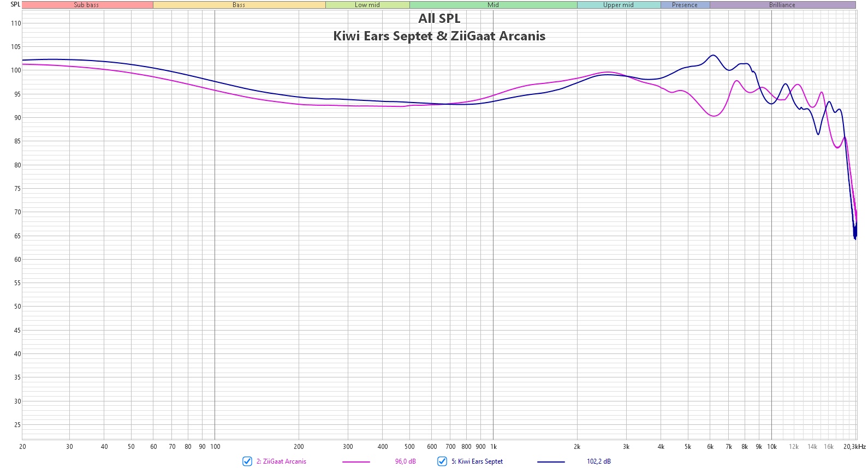This screenshot has width=868, height=468.
Task: Click the 300 tick on the frequency axis
Action: 348,447
